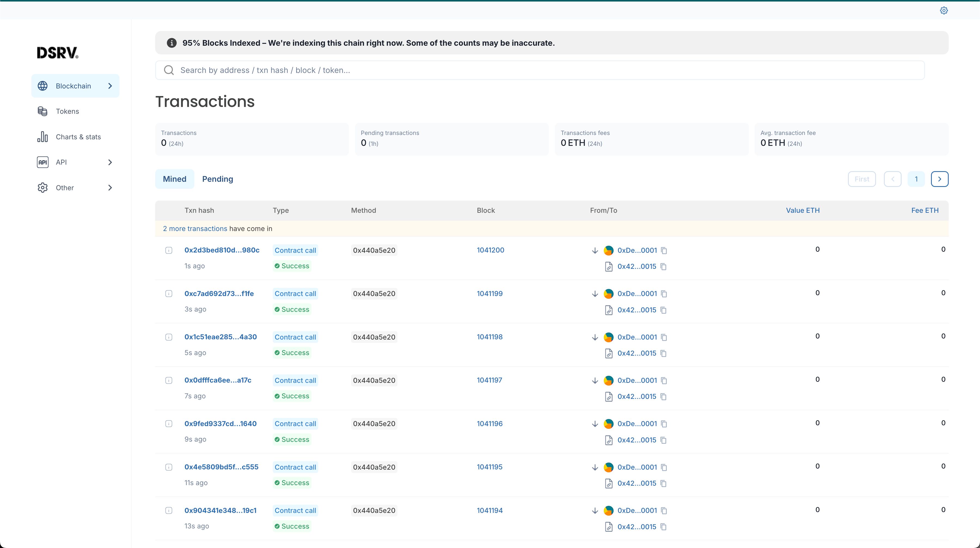Click the info icon in indexing banner
980x548 pixels.
pos(171,43)
